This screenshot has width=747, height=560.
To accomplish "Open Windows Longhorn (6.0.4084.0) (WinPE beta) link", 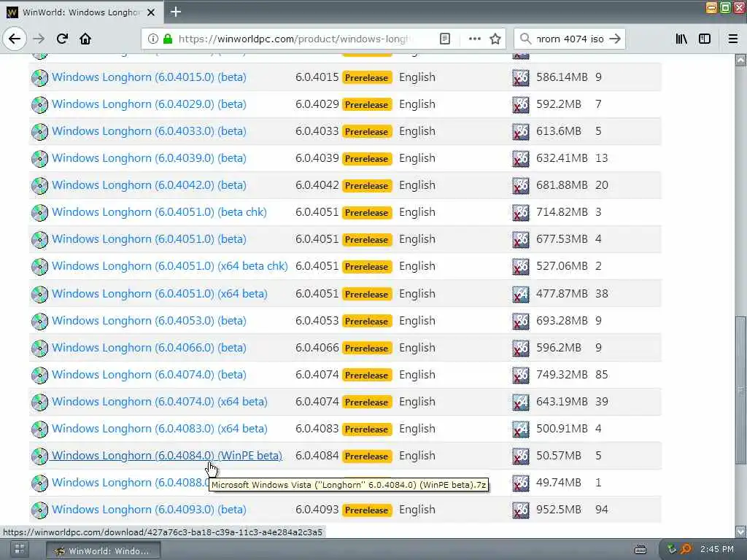I will click(167, 456).
